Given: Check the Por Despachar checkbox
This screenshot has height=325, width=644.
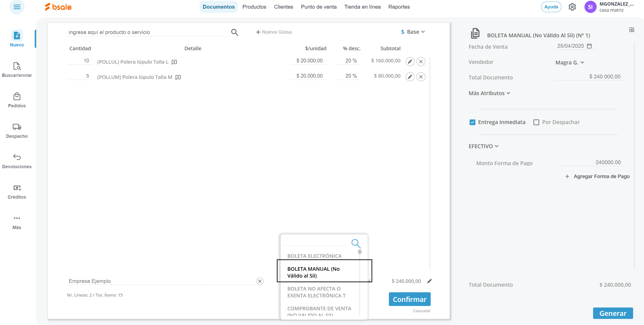Looking at the screenshot, I should point(536,122).
